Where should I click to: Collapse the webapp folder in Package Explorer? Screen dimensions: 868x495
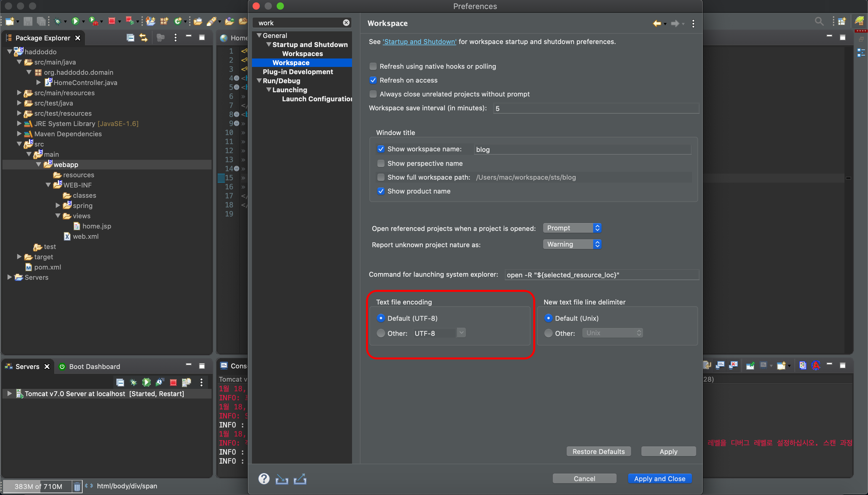(x=38, y=165)
